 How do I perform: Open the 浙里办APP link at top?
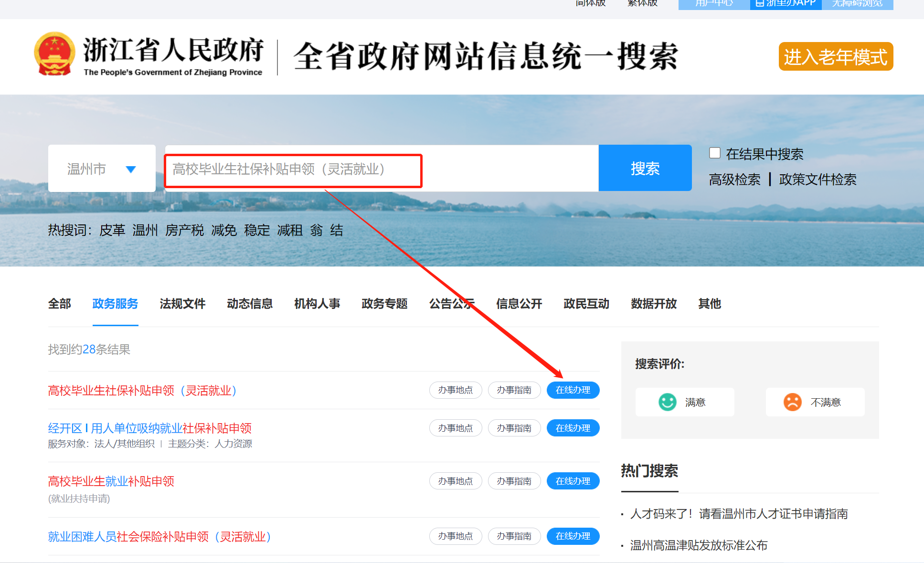point(786,4)
